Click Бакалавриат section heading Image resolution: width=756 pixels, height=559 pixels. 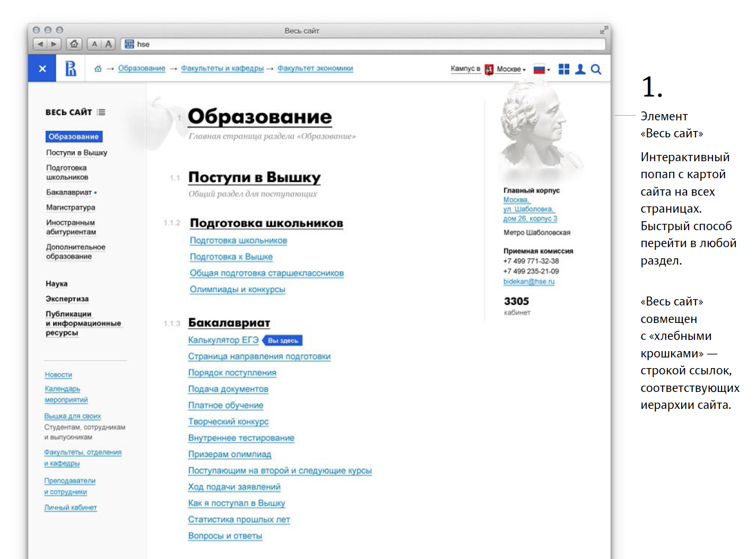[x=229, y=323]
